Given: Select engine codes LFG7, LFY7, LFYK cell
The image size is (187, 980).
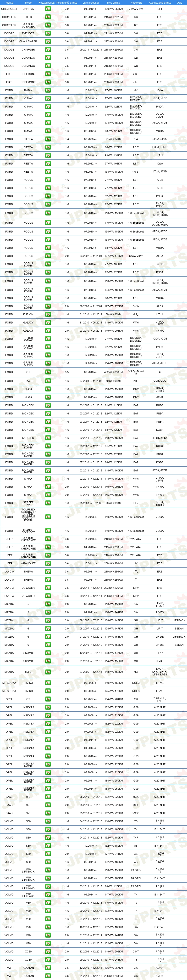Looking at the screenshot, I should 160,672.
